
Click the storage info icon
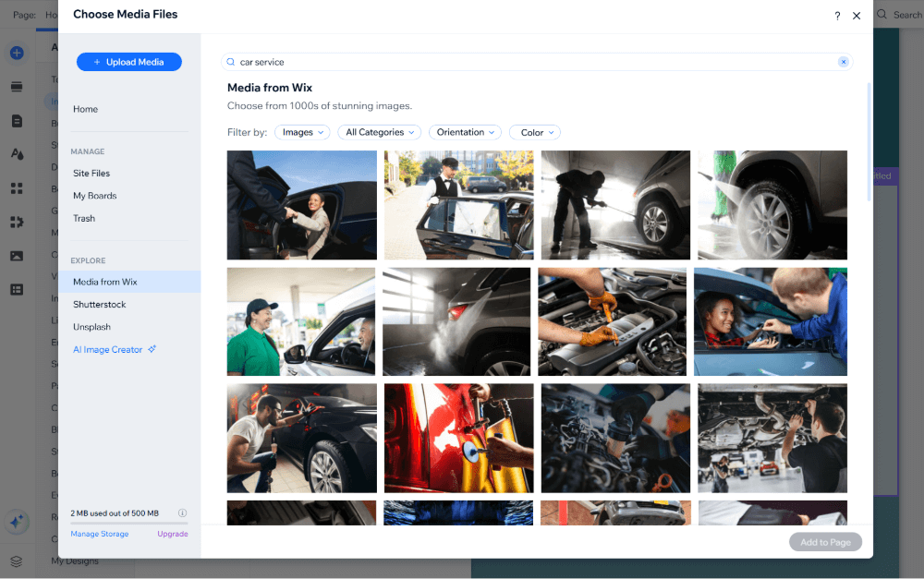click(182, 513)
